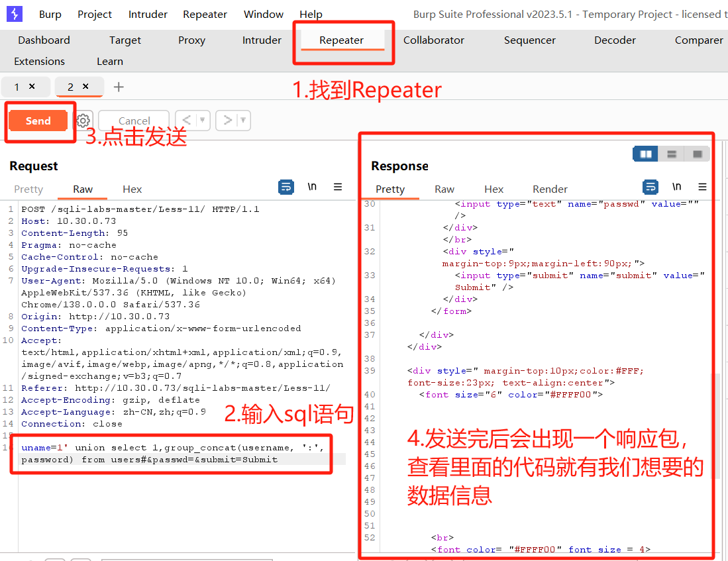Click the Connection: close header line
This screenshot has width=728, height=561.
click(x=72, y=423)
